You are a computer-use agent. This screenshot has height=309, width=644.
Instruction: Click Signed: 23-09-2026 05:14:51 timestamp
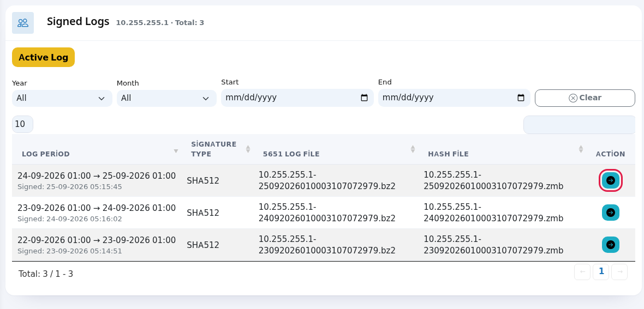tap(70, 251)
